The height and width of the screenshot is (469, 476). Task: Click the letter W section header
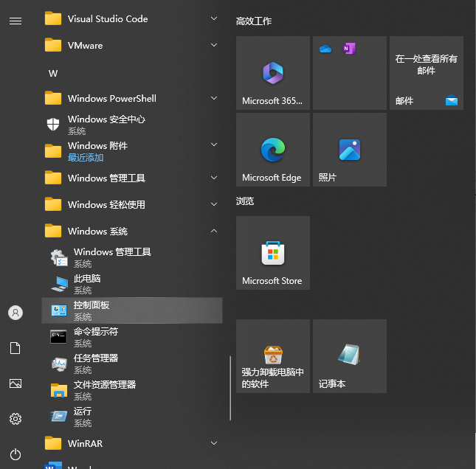tap(53, 74)
